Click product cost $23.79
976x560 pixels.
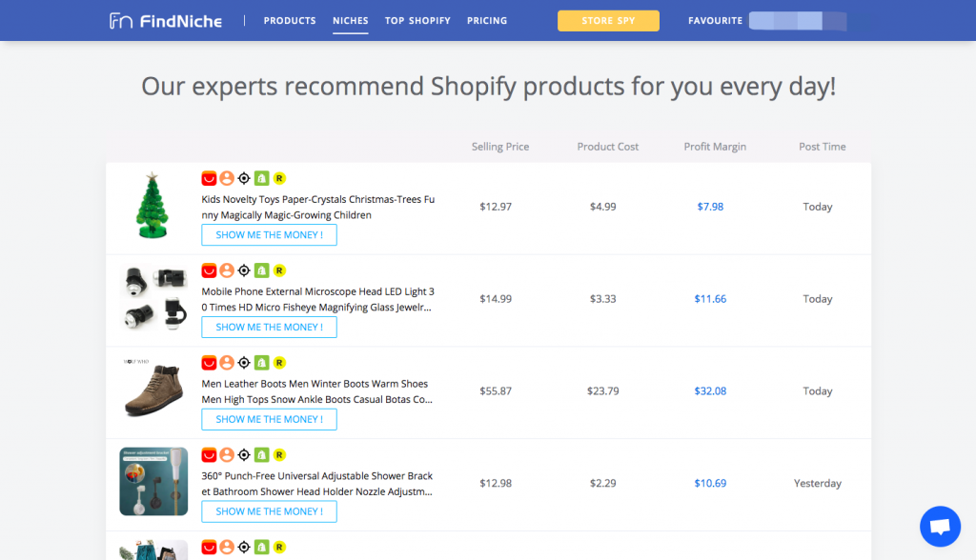pyautogui.click(x=603, y=390)
